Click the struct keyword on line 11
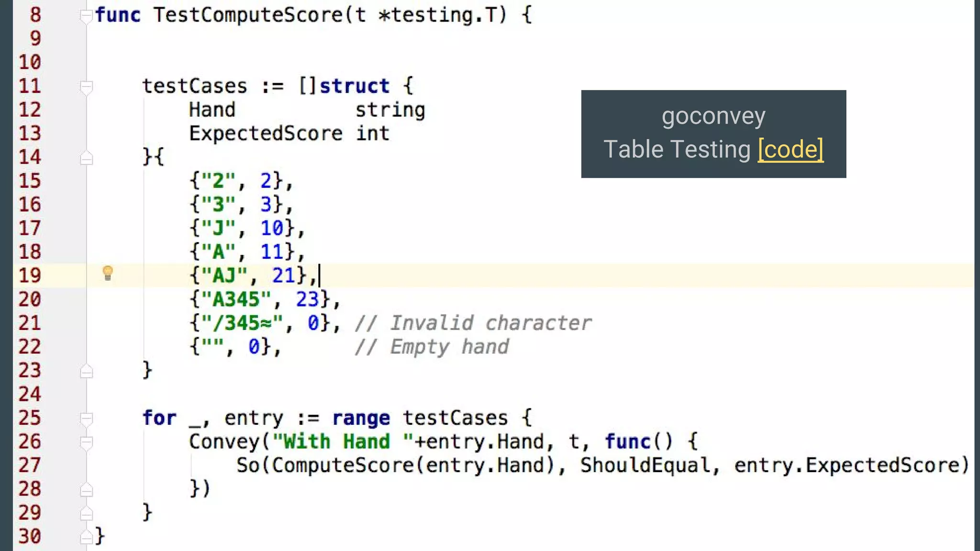Image resolution: width=980 pixels, height=551 pixels. pyautogui.click(x=355, y=86)
